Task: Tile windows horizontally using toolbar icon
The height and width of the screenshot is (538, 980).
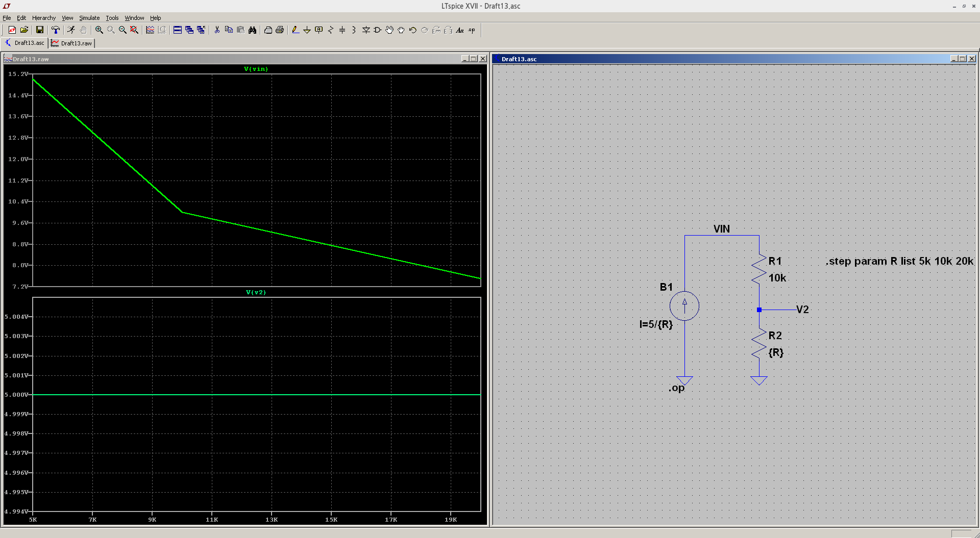Action: (x=177, y=30)
